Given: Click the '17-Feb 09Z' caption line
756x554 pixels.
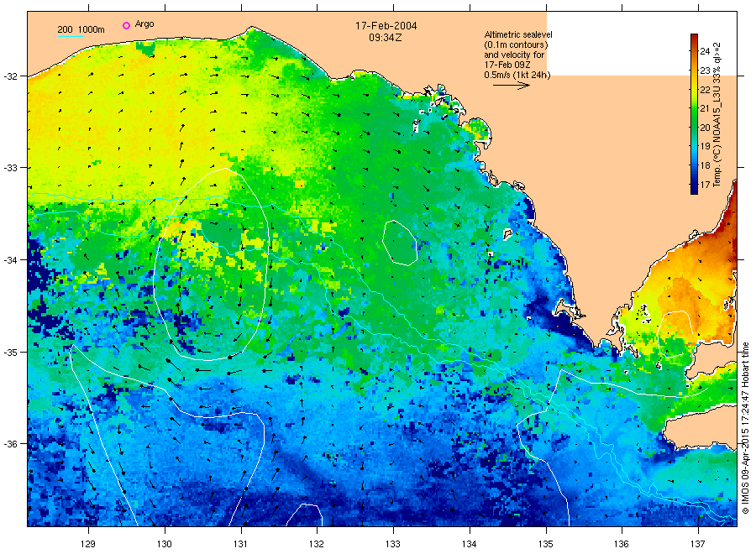Looking at the screenshot, I should pyautogui.click(x=507, y=65).
